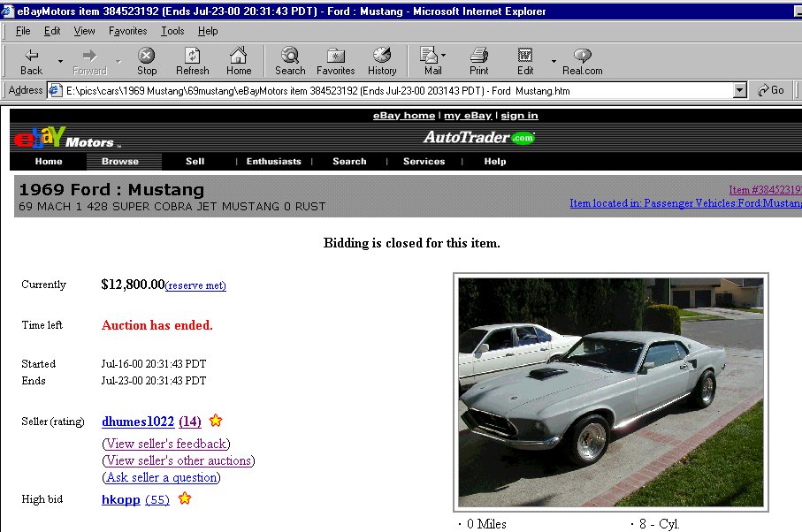Open the File menu
Screen dimensions: 802x532
pyautogui.click(x=23, y=31)
